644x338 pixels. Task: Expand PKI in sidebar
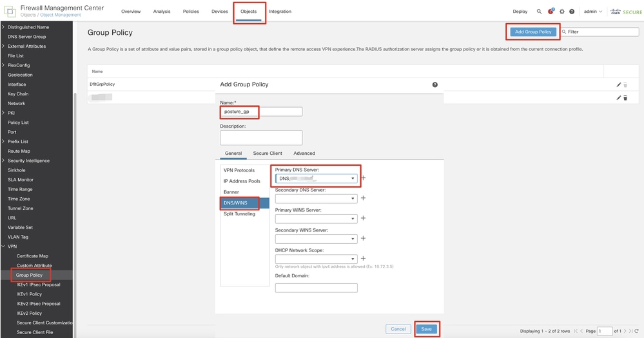(3, 113)
